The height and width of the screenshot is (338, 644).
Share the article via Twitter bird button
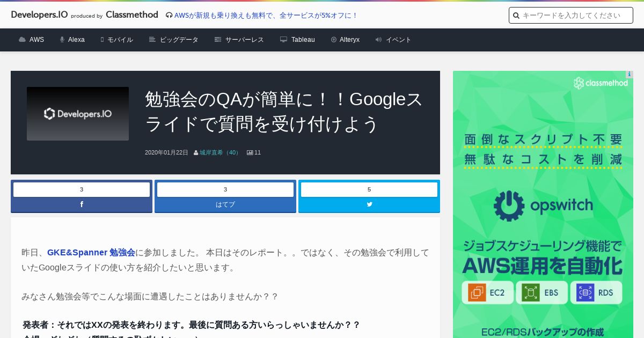[369, 204]
